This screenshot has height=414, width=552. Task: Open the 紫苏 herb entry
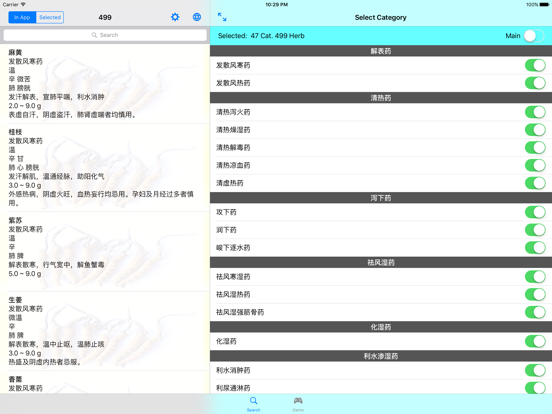click(x=105, y=251)
